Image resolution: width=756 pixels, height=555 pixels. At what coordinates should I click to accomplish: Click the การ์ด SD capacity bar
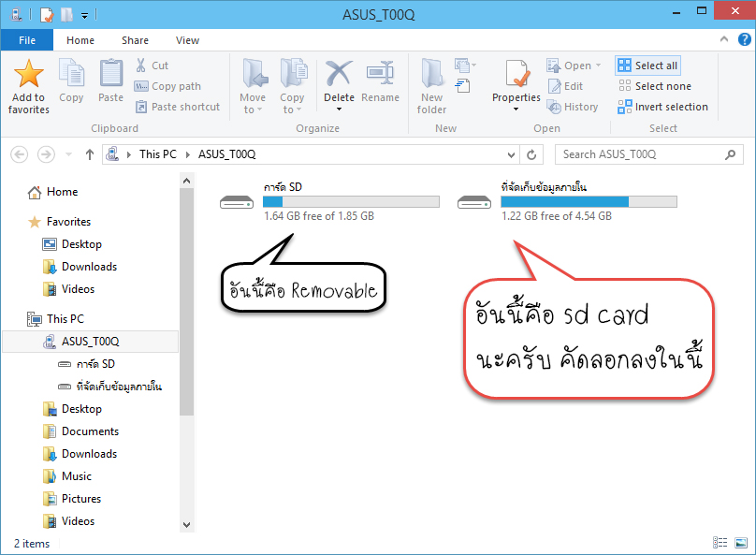[x=351, y=201]
